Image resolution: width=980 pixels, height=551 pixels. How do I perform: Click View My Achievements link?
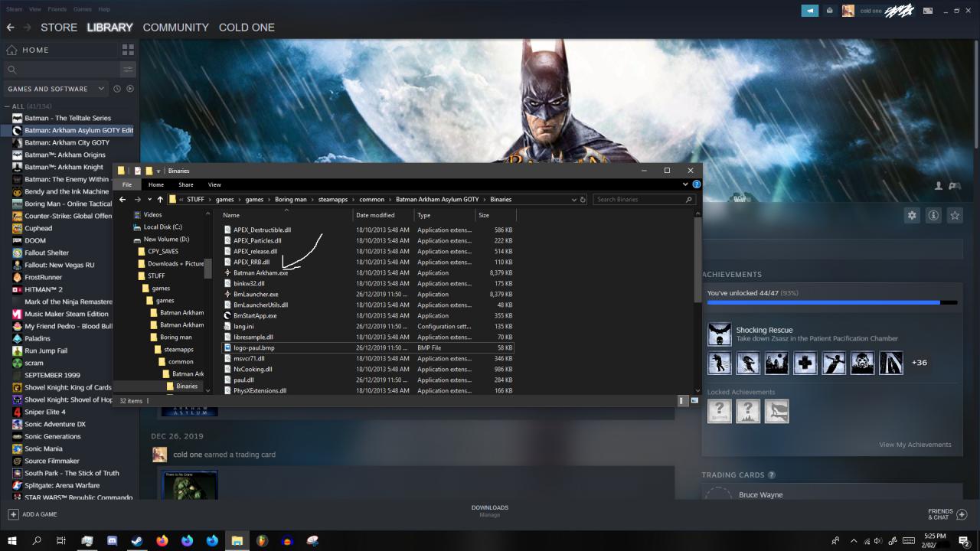(915, 445)
